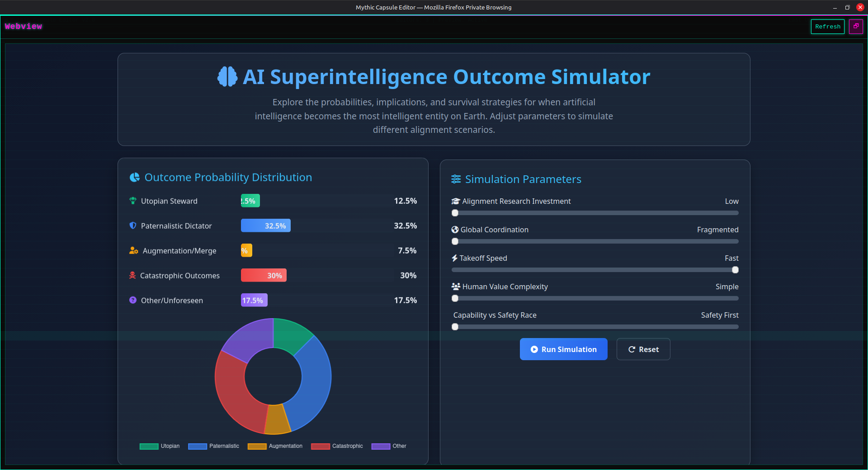Click the seedling icon beside Utopian Steward

click(x=132, y=201)
